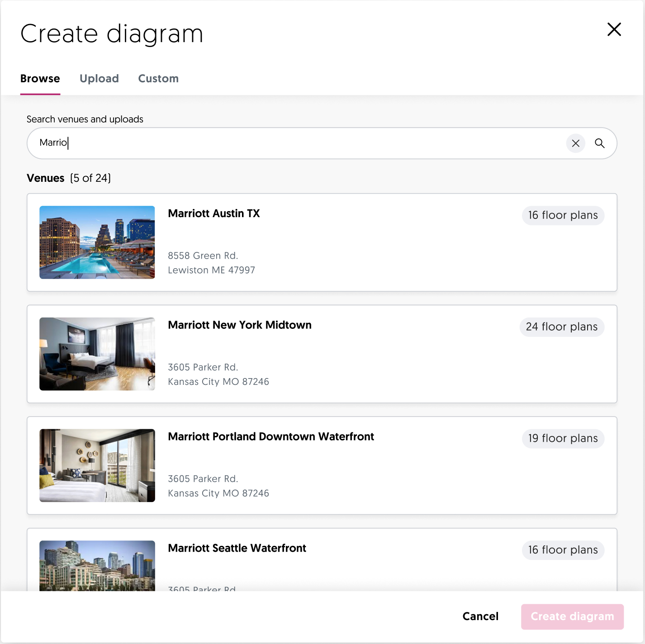Click 3605 Parker Rd. under New York Midtown
645x644 pixels.
(x=203, y=367)
